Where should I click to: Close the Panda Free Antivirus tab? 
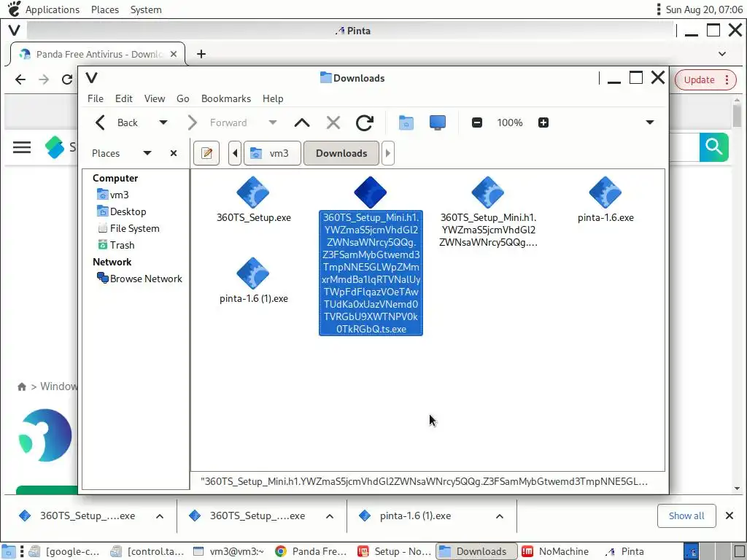(174, 54)
